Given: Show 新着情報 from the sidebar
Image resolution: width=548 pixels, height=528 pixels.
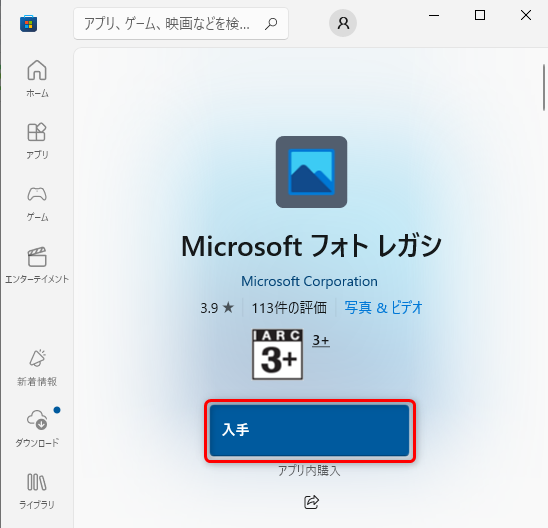Looking at the screenshot, I should tap(37, 367).
